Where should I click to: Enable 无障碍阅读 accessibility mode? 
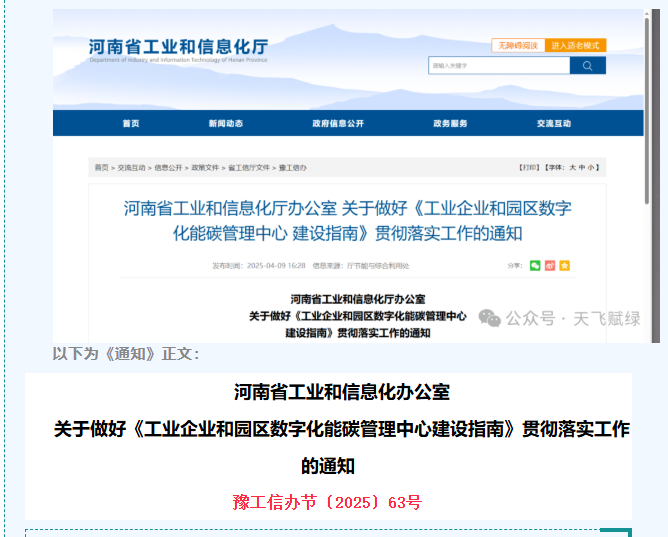517,45
